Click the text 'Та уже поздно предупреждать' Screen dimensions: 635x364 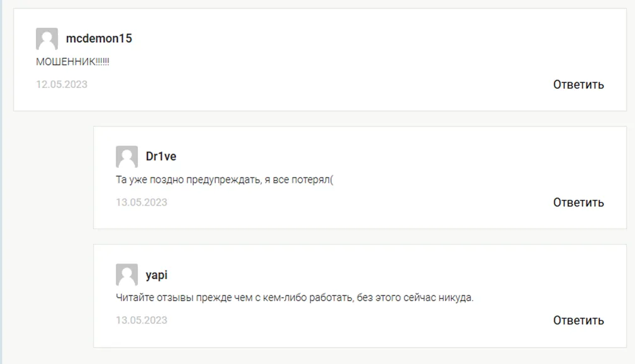click(x=188, y=180)
